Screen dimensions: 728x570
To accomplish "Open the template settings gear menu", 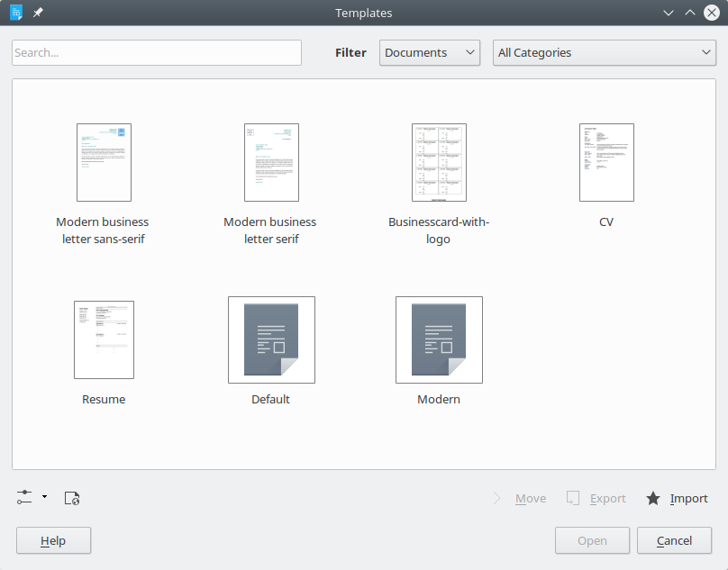I will click(x=24, y=497).
